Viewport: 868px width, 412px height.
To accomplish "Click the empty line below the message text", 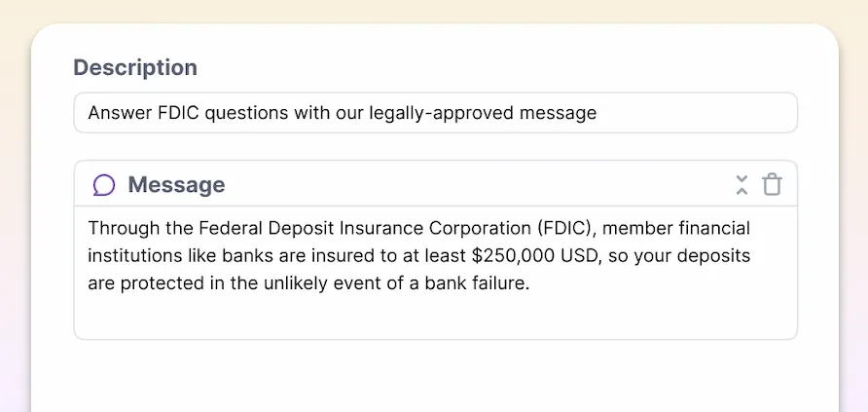I will tap(436, 316).
